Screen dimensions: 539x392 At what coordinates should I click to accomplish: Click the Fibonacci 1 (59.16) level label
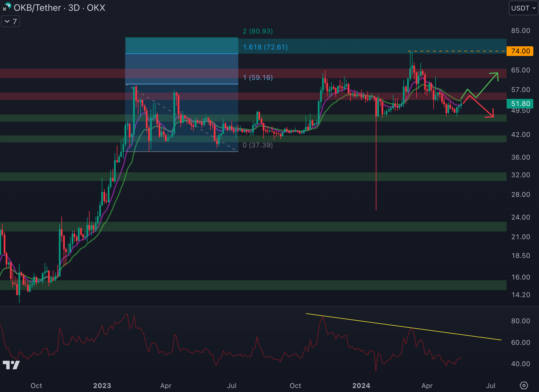pyautogui.click(x=258, y=78)
